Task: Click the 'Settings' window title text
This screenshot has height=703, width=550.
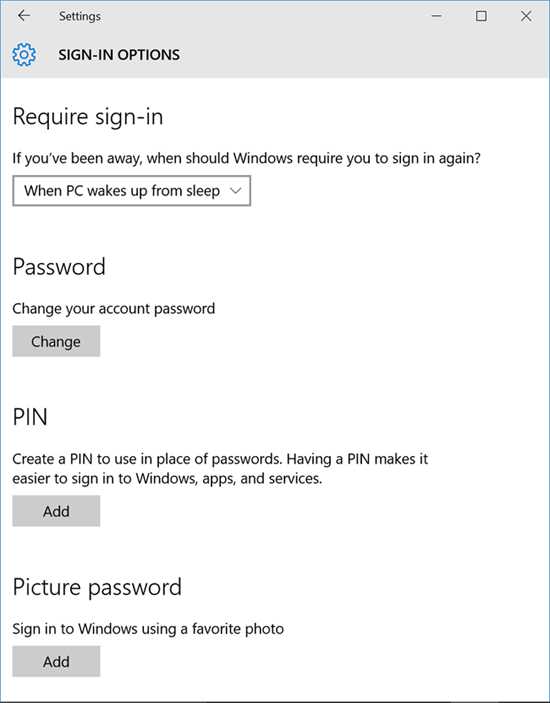Action: (x=80, y=16)
